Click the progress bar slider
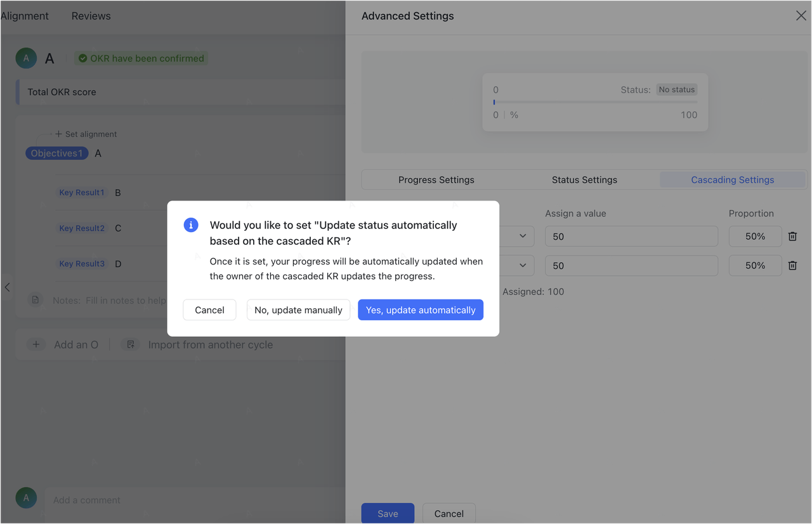This screenshot has width=812, height=524. click(x=595, y=102)
